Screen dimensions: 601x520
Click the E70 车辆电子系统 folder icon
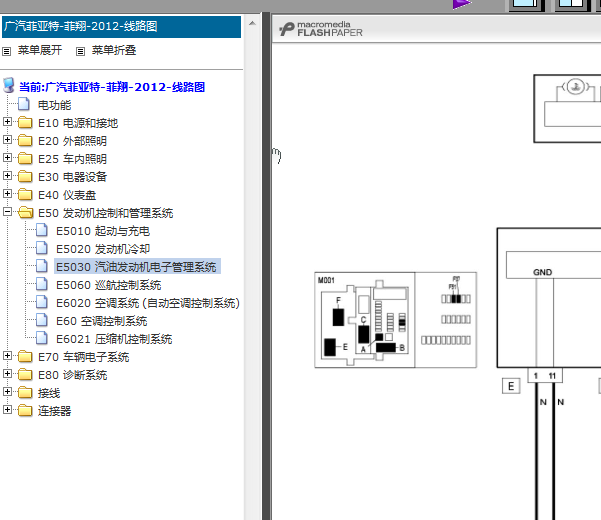[25, 357]
